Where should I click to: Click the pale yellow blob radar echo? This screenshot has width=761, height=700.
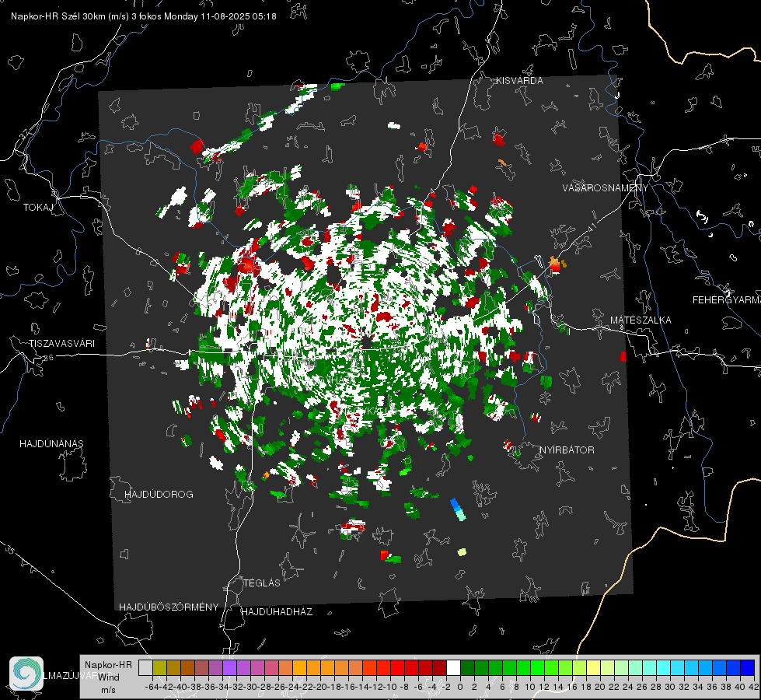(462, 552)
